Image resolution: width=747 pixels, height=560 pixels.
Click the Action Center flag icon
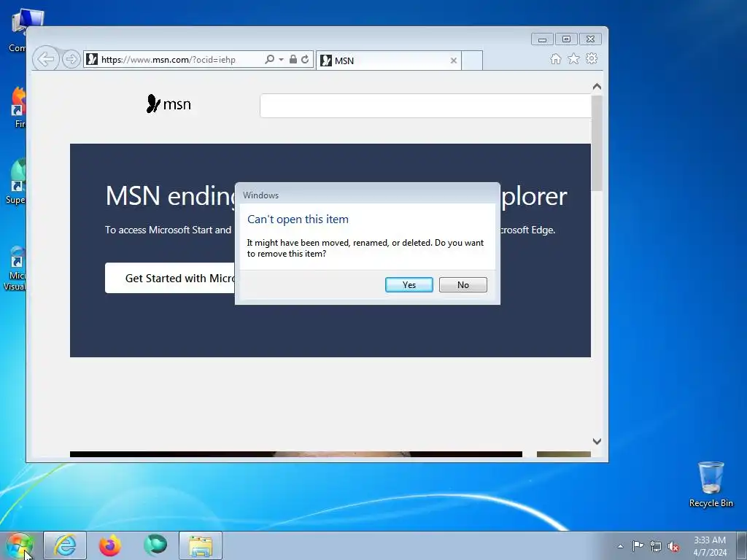coord(638,546)
